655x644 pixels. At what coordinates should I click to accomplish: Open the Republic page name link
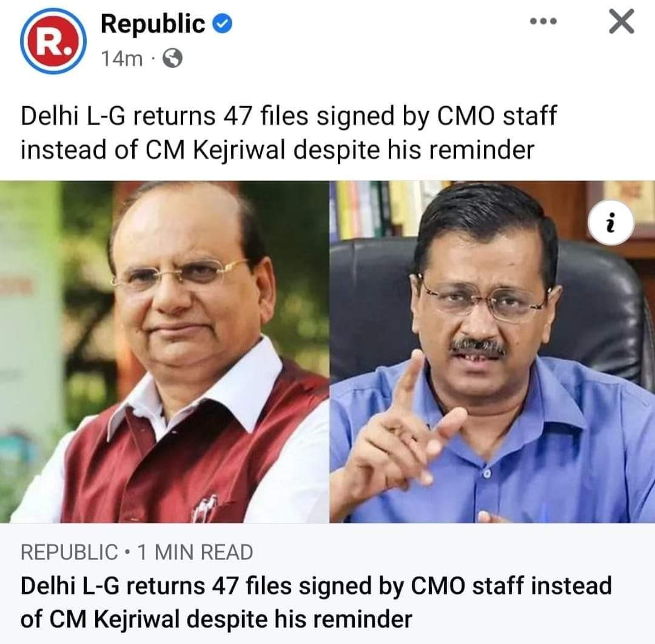(x=153, y=24)
